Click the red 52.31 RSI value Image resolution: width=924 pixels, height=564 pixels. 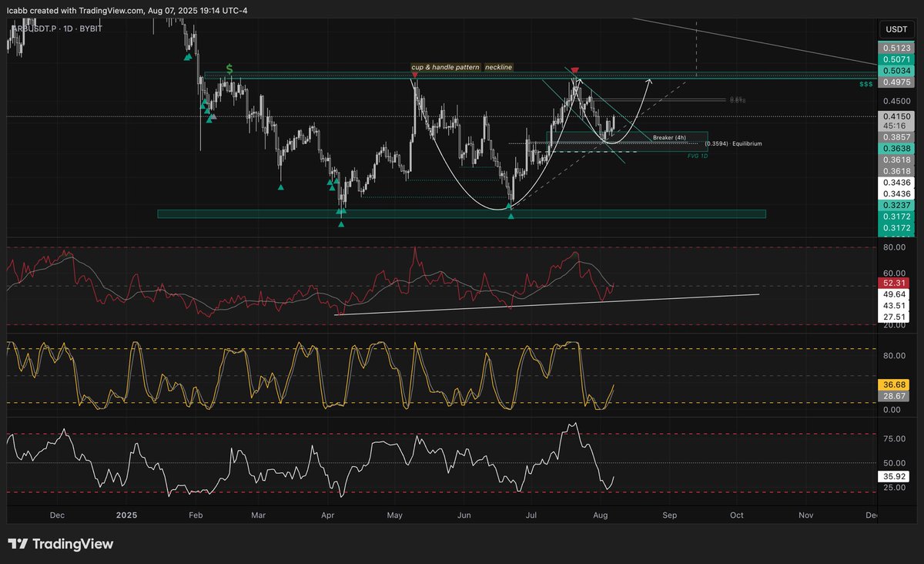click(896, 282)
